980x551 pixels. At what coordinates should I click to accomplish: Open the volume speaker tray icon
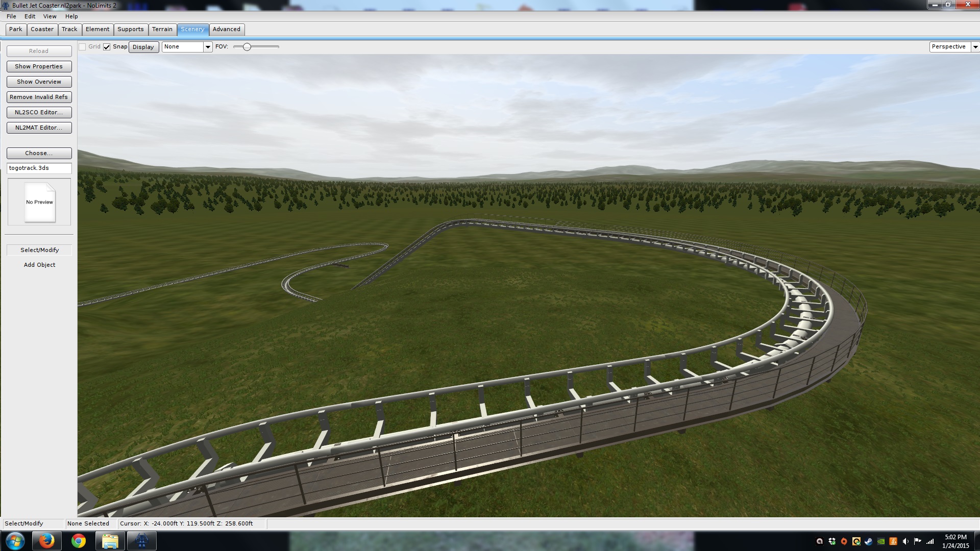tap(905, 541)
